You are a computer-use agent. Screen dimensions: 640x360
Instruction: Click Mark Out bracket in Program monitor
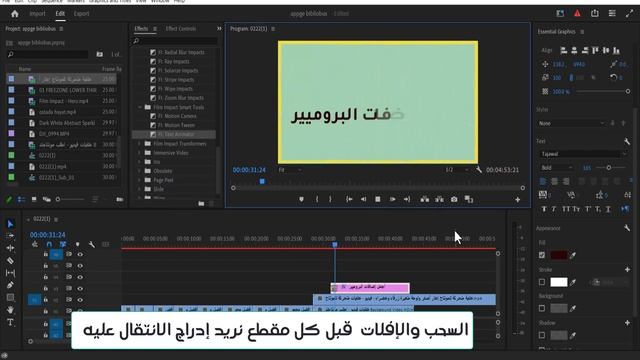tap(330, 199)
